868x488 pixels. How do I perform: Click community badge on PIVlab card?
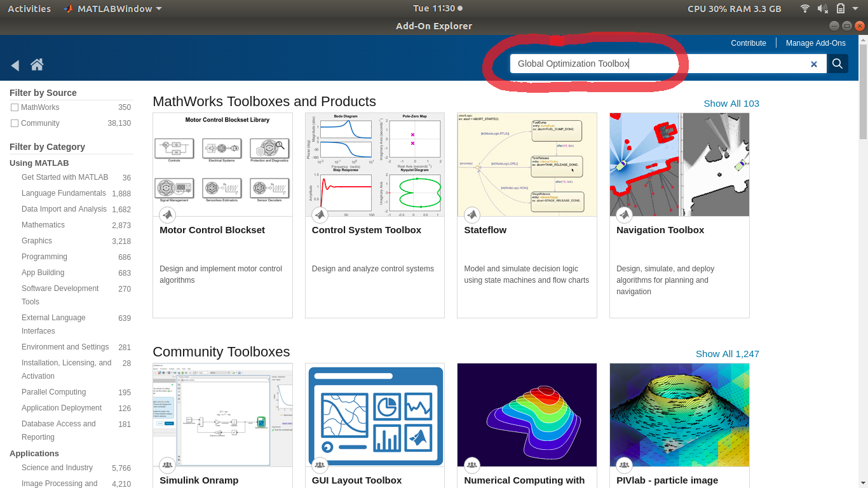pos(624,465)
